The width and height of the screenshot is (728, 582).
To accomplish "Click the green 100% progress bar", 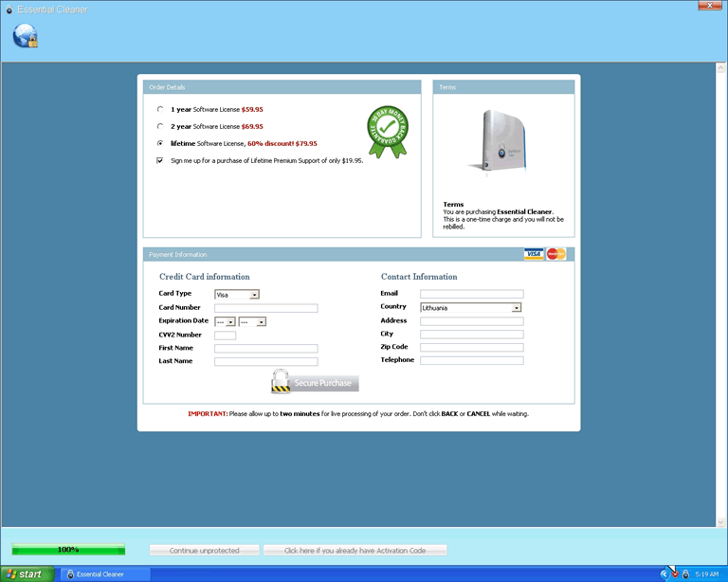I will click(x=68, y=550).
